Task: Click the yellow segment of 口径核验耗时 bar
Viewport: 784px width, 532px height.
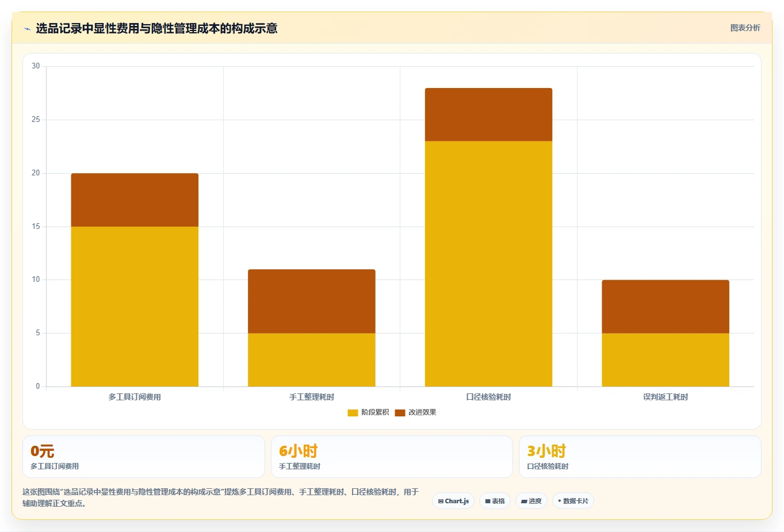Action: 488,264
